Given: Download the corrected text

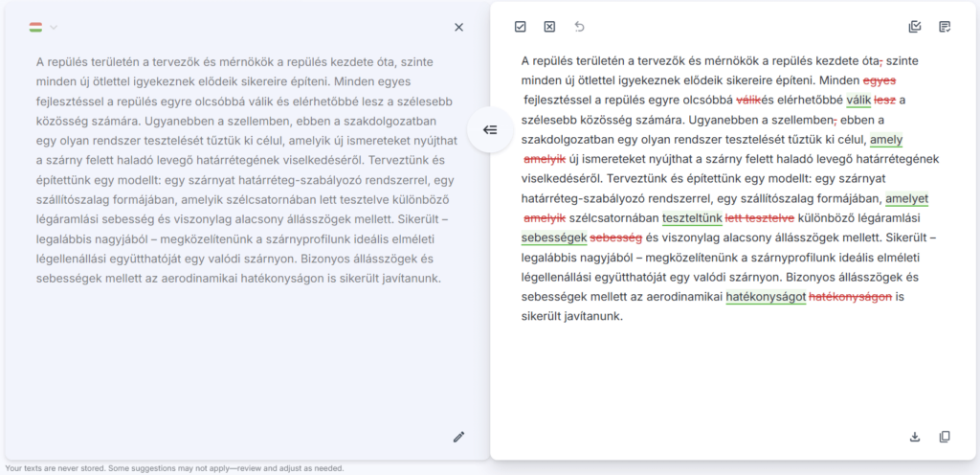Looking at the screenshot, I should (x=915, y=437).
